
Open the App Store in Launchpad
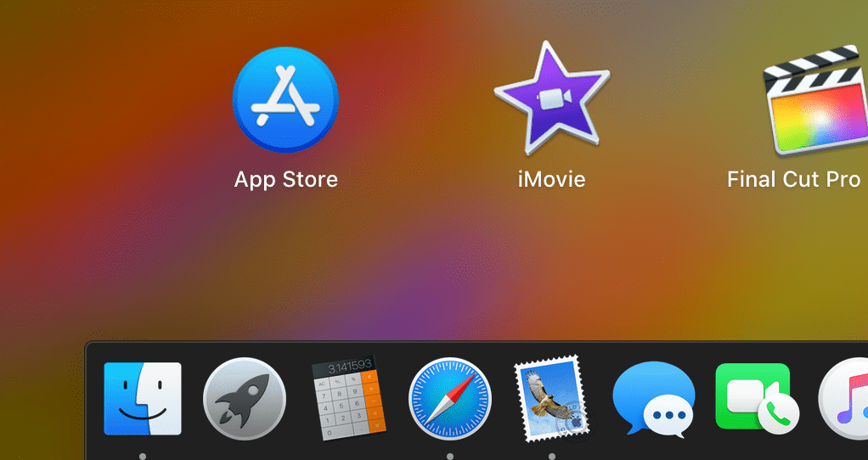[x=285, y=99]
